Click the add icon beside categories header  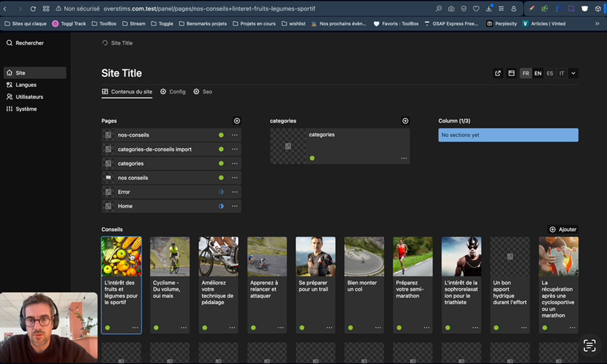pos(406,121)
